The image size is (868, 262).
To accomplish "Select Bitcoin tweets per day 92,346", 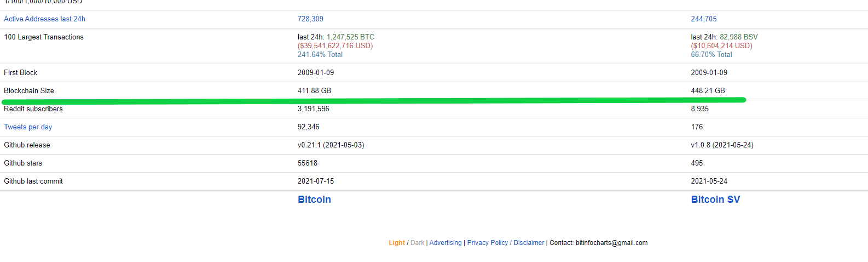I will 309,127.
